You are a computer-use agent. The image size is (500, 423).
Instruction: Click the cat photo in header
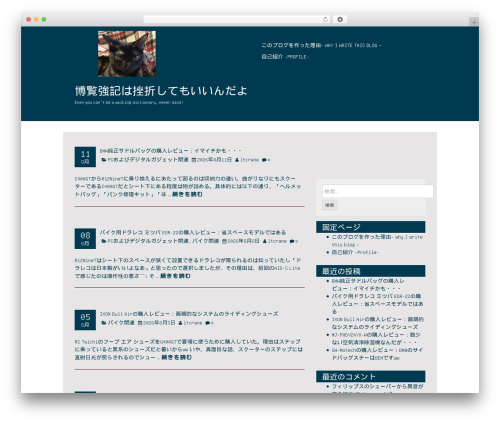127,54
